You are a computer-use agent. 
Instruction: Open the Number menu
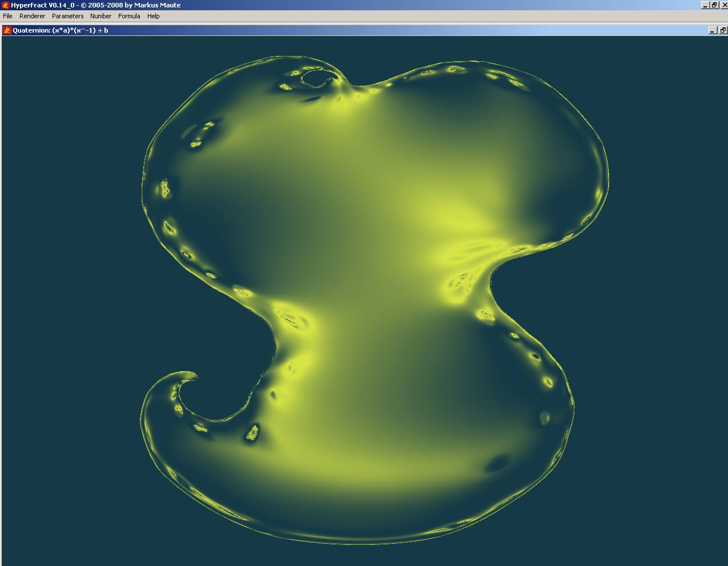pos(100,16)
